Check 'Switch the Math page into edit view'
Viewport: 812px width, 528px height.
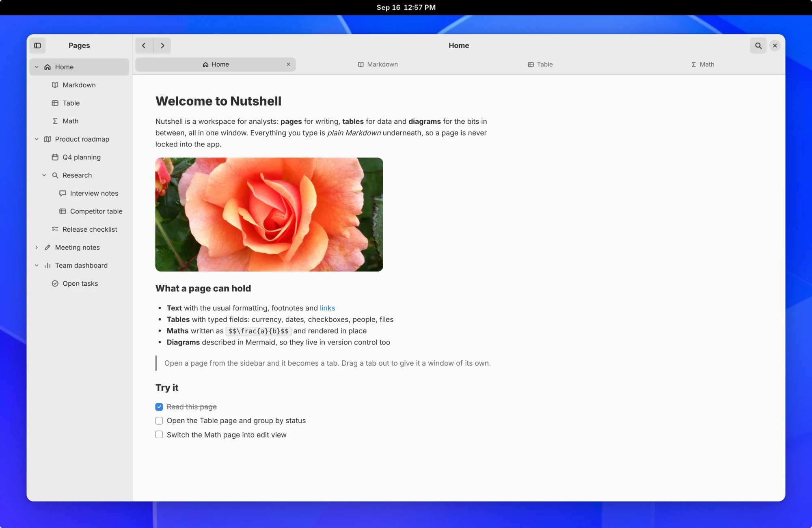[x=159, y=435]
